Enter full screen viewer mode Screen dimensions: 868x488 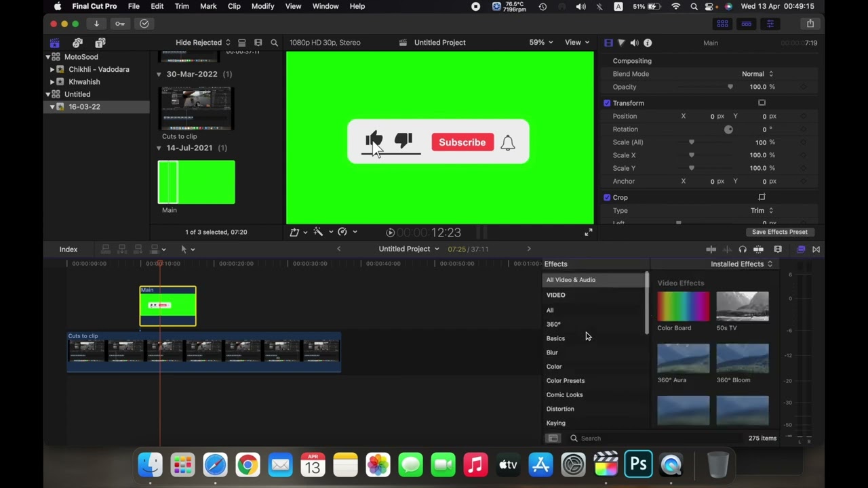[x=589, y=232]
